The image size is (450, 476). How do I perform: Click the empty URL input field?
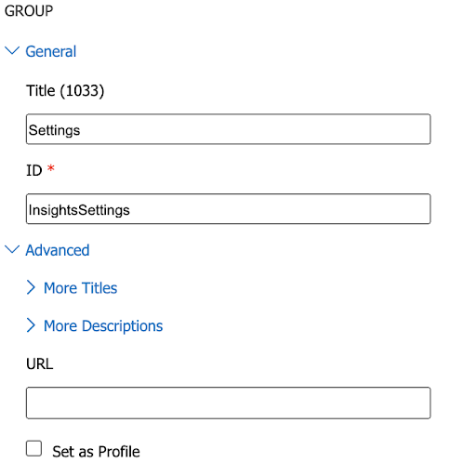coord(229,403)
